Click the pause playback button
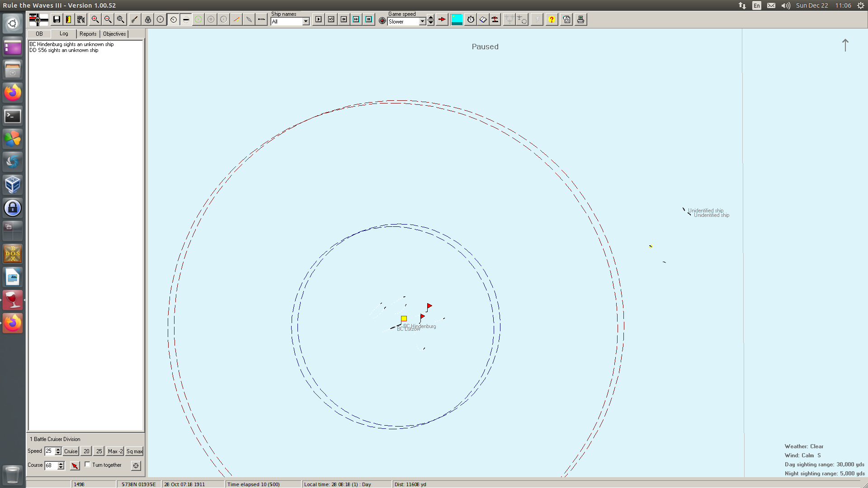This screenshot has width=868, height=488. click(x=369, y=19)
